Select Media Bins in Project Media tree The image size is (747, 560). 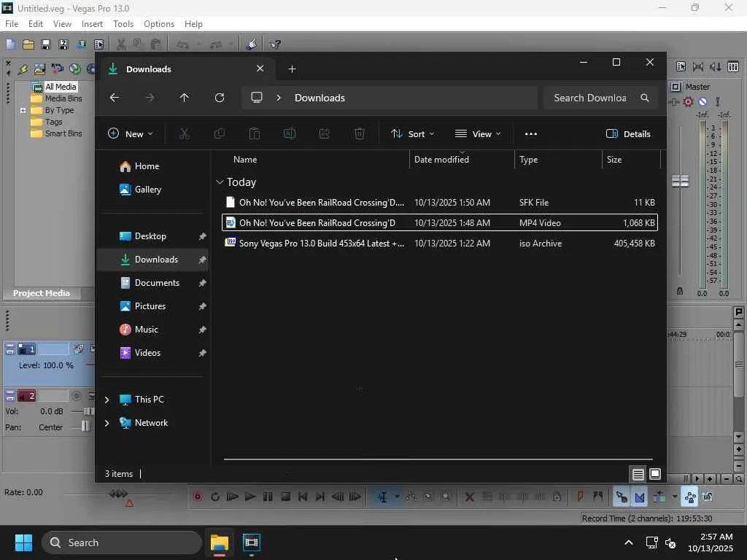click(x=63, y=98)
